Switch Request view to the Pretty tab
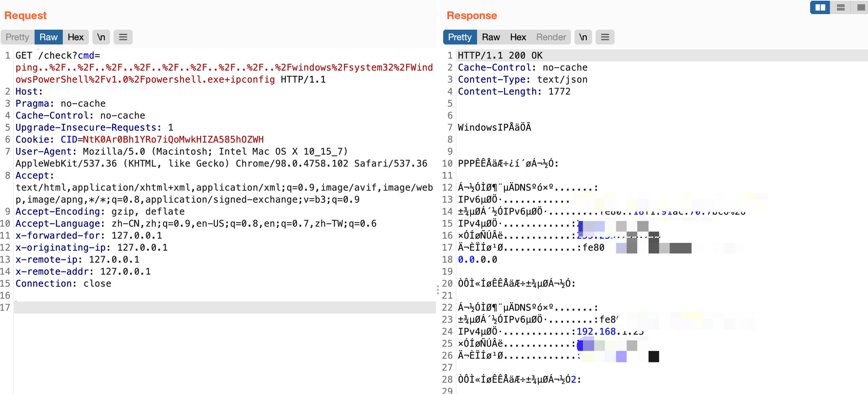This screenshot has width=868, height=394. click(17, 37)
